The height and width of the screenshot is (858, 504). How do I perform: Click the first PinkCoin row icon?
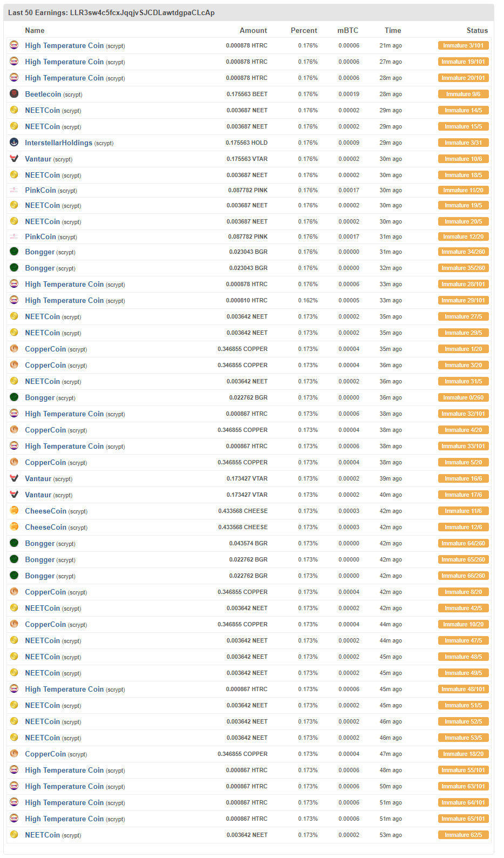point(14,190)
